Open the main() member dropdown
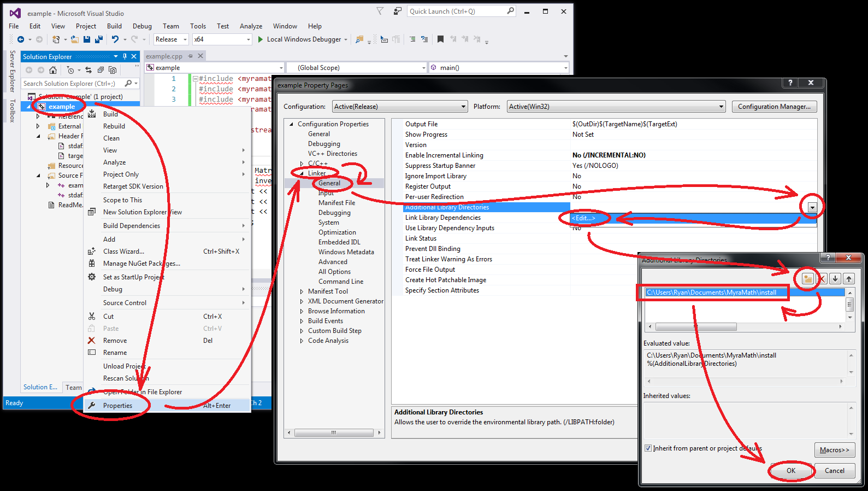The width and height of the screenshot is (868, 491). click(x=499, y=68)
